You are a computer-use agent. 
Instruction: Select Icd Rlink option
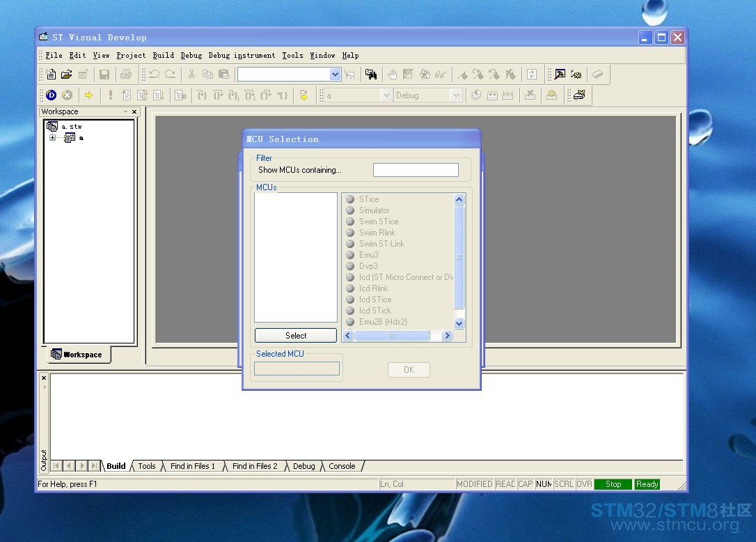[x=374, y=288]
